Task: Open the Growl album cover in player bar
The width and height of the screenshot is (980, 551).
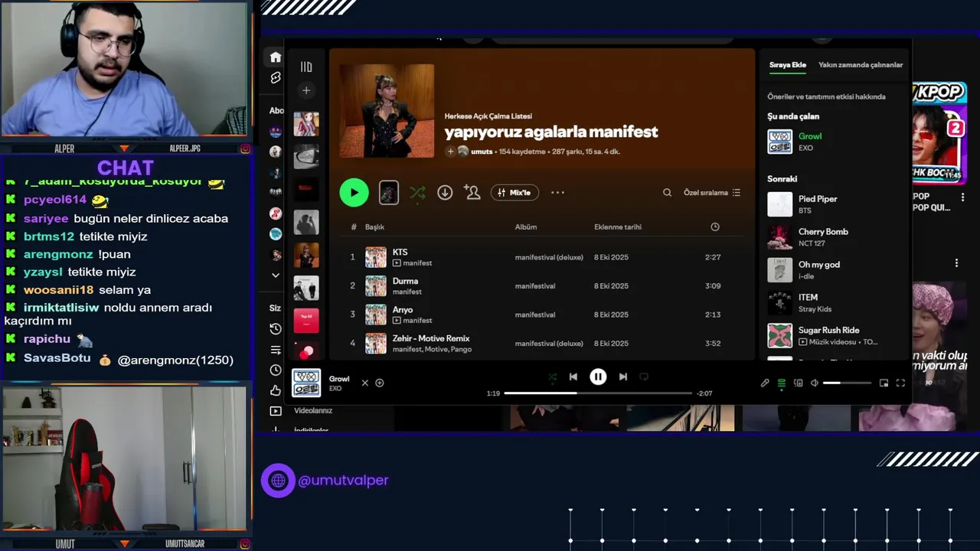Action: pos(306,383)
